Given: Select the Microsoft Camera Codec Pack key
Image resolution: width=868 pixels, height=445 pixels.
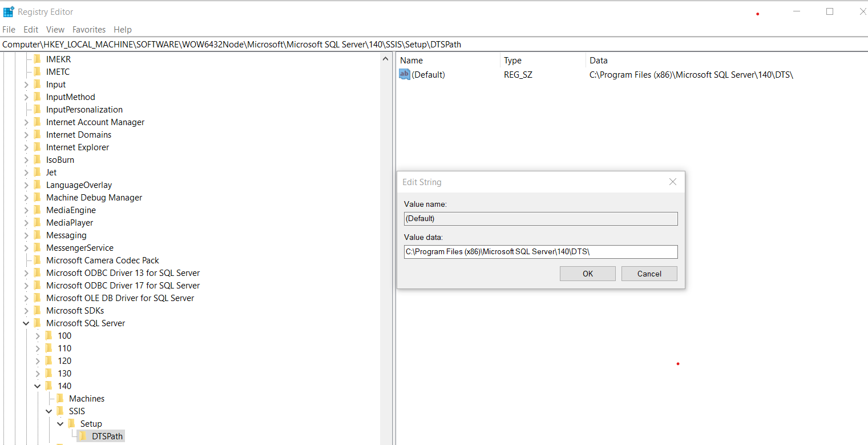Looking at the screenshot, I should [103, 260].
